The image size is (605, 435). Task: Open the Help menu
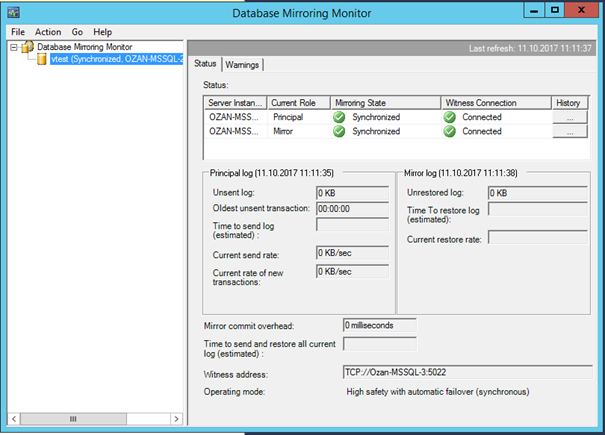(x=103, y=32)
